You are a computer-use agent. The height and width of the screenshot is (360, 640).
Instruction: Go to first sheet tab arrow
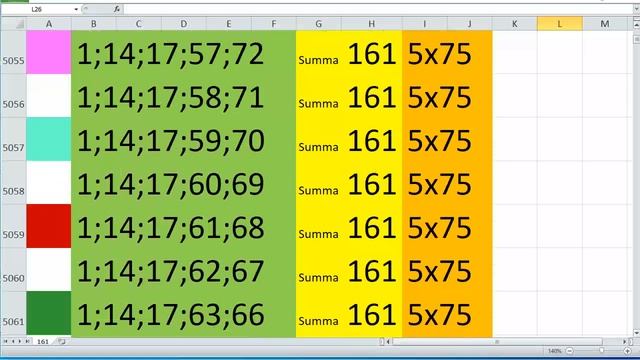(5, 341)
